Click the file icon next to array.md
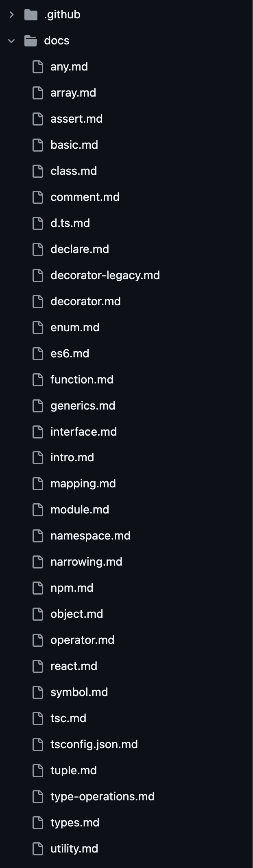Screen dimensions: 253x868 pyautogui.click(x=38, y=93)
